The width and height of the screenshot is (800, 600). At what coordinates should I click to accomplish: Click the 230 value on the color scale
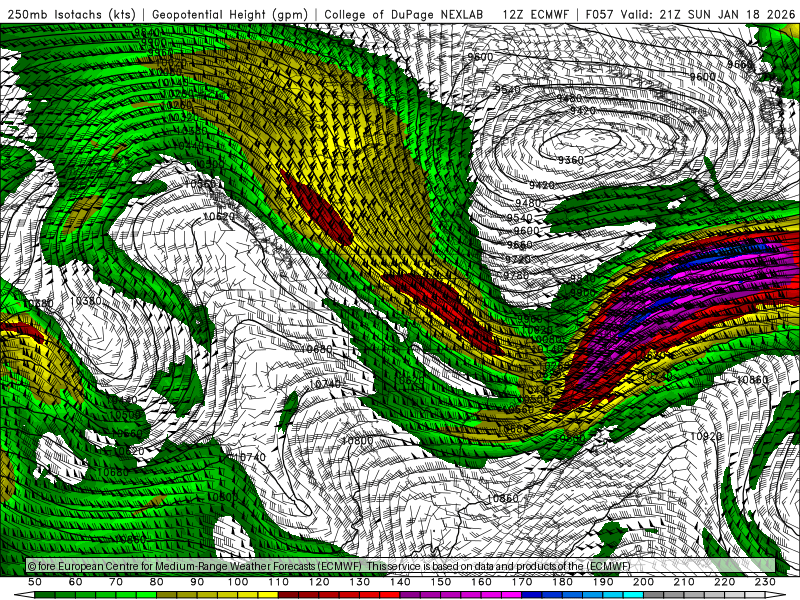pyautogui.click(x=765, y=581)
